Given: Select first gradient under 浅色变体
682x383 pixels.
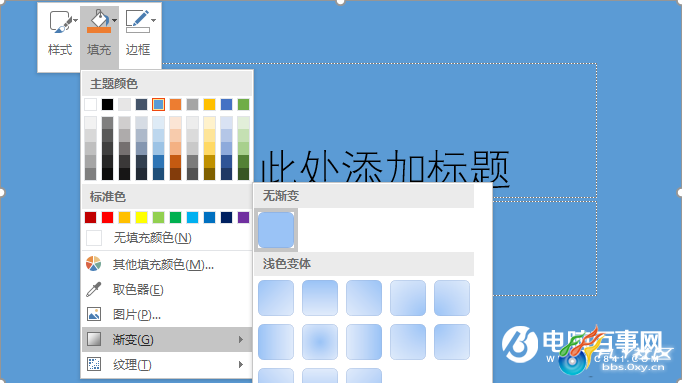Looking at the screenshot, I should point(276,298).
